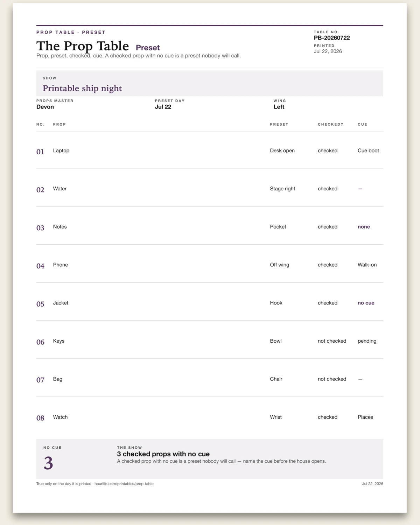Viewport: 420px width, 525px height.
Task: Click the PRESET column header
Action: (x=279, y=124)
